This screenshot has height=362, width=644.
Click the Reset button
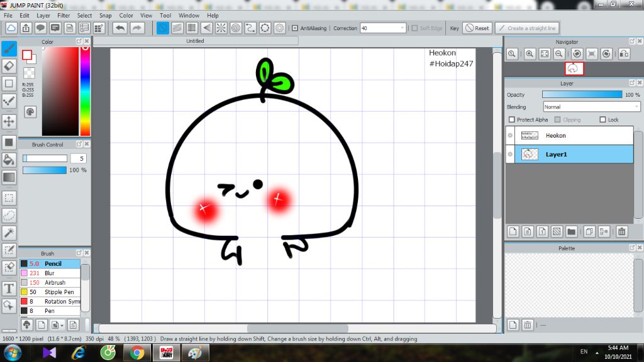pos(477,28)
